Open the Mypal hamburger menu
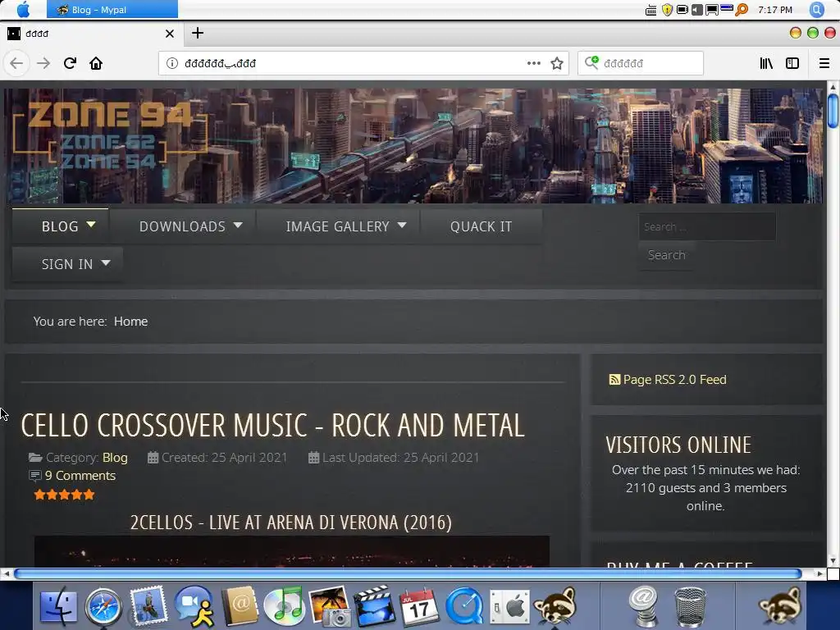 click(x=824, y=63)
